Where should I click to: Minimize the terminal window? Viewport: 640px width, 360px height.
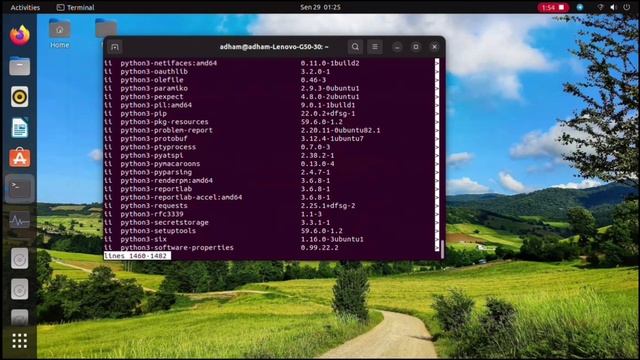(397, 47)
